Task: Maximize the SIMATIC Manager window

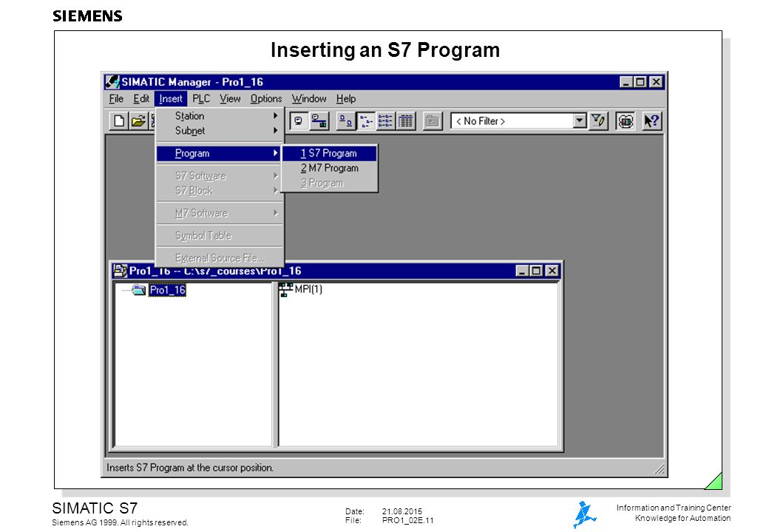Action: pyautogui.click(x=640, y=82)
